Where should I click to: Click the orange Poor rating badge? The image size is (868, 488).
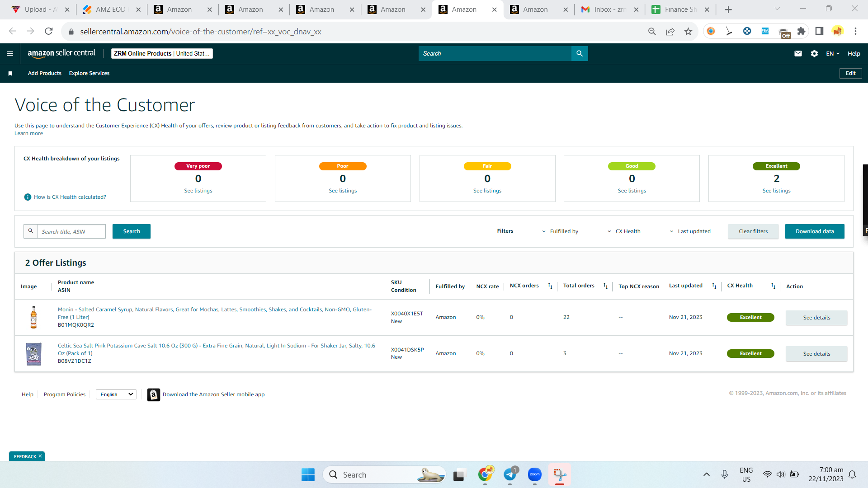point(343,166)
